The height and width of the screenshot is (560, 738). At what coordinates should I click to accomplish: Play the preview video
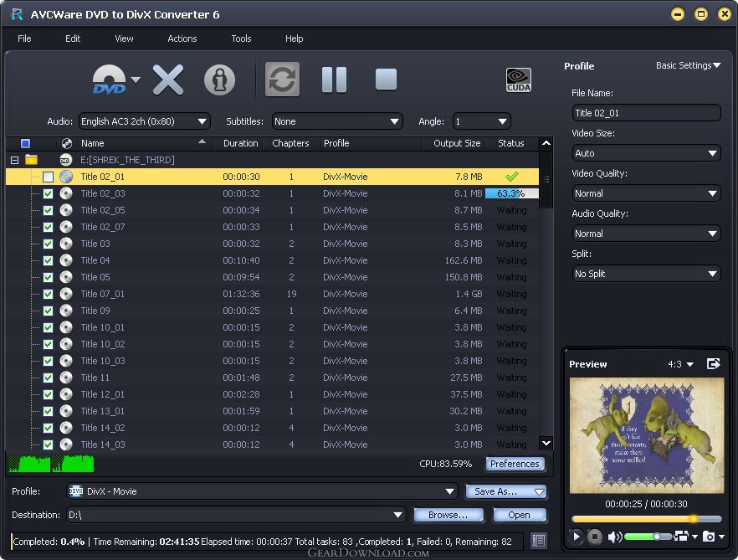tap(576, 536)
